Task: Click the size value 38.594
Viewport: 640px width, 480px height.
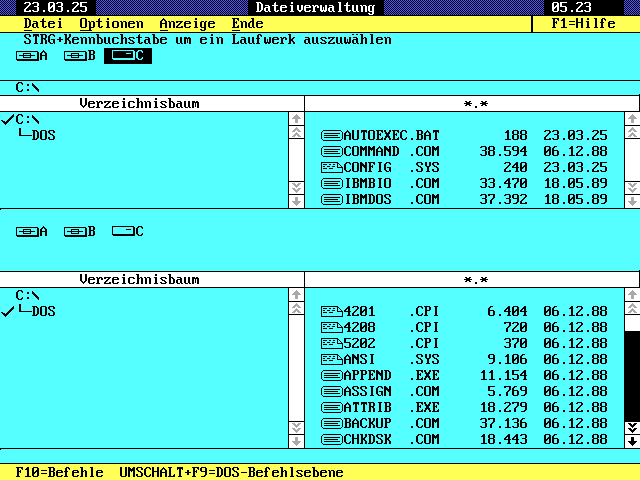Action: click(503, 151)
